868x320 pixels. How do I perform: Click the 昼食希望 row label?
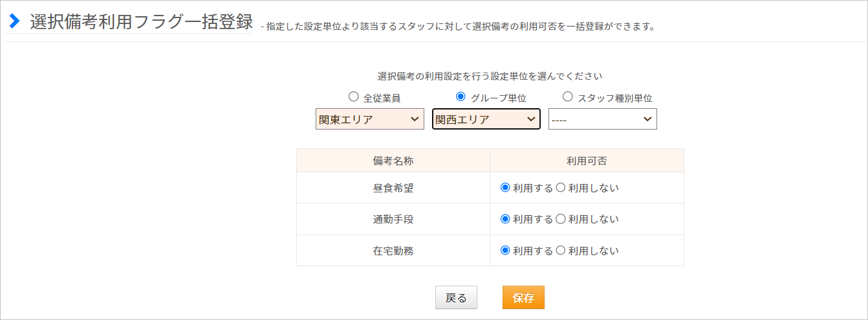point(393,189)
